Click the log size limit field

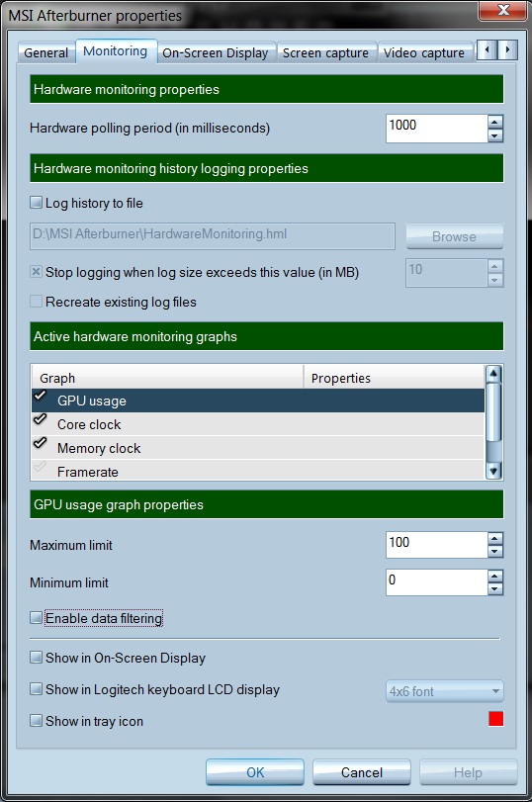pyautogui.click(x=446, y=273)
